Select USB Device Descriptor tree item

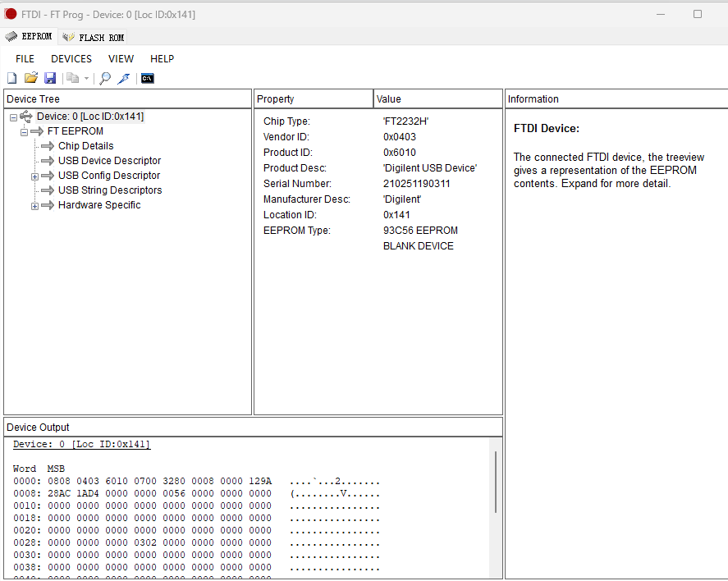pos(110,161)
